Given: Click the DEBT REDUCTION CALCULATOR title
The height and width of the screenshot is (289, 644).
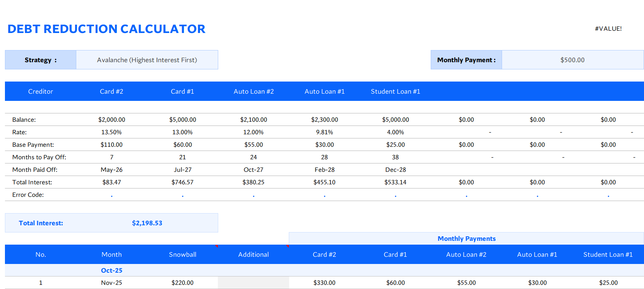Looking at the screenshot, I should 106,29.
